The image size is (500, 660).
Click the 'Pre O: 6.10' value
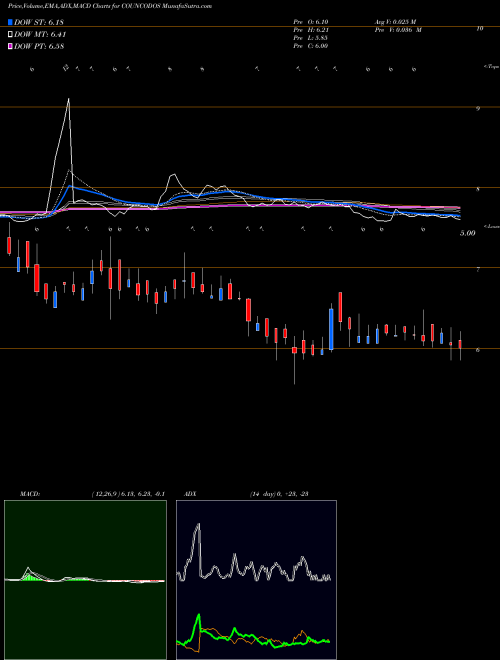311,22
